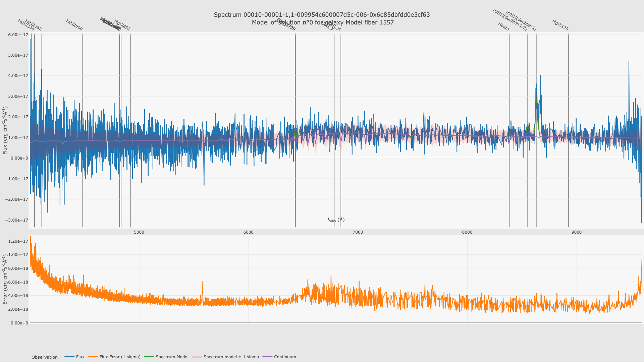Click the λobs (Å) axis title
Viewport: 644px width, 362px height.
pos(336,220)
